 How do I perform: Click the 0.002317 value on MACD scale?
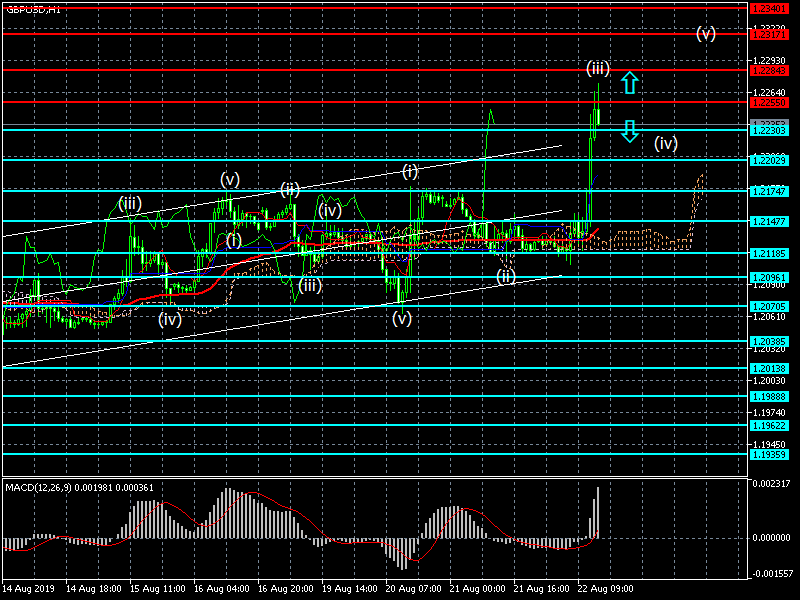point(773,484)
